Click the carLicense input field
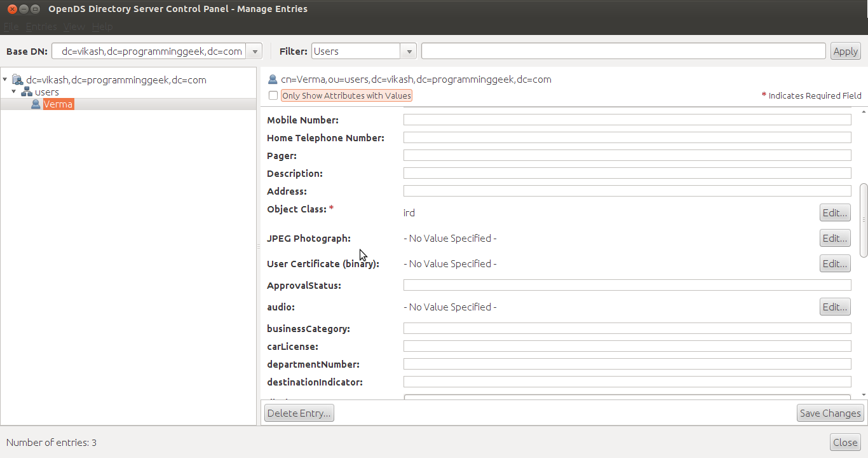The height and width of the screenshot is (458, 868). click(627, 346)
